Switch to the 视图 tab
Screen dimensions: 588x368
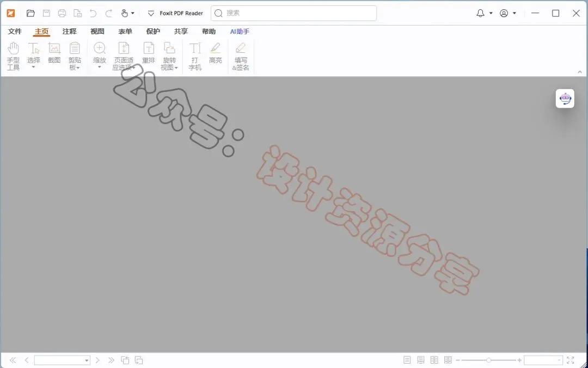[x=97, y=32]
